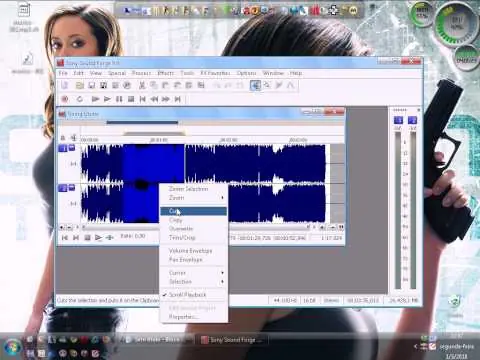Select the Envelope tool icon
This screenshot has height=360, width=480.
291,85
